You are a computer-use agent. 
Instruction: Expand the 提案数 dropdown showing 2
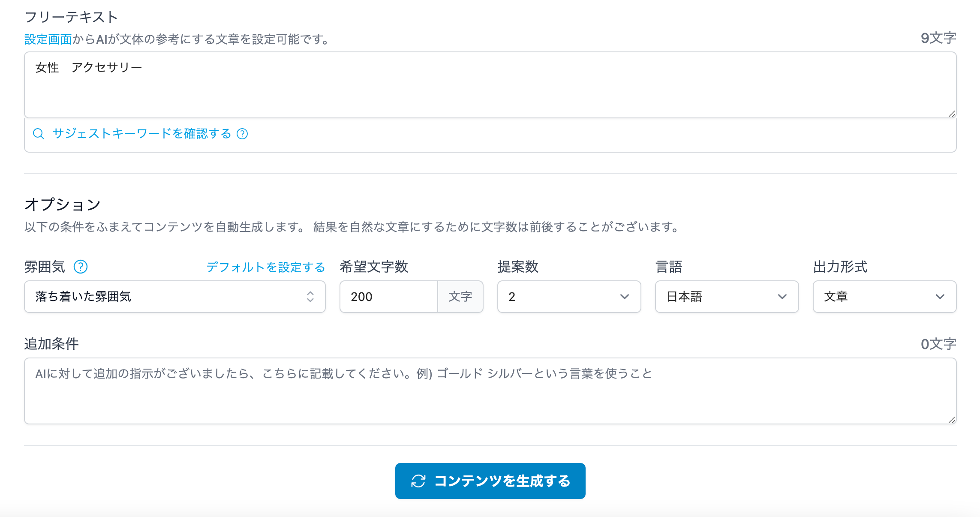pyautogui.click(x=568, y=297)
